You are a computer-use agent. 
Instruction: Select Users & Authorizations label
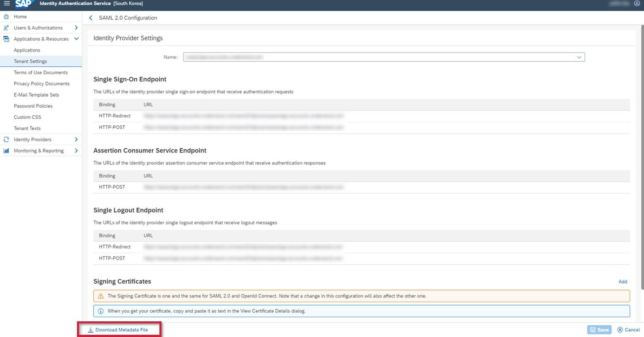[x=38, y=28]
